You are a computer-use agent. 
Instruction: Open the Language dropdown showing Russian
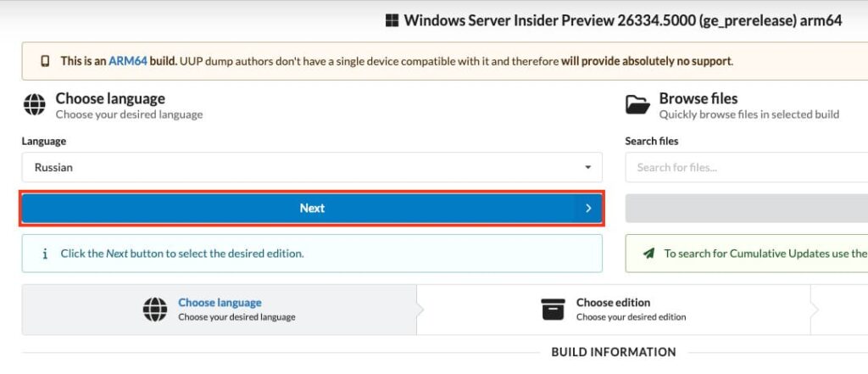point(312,167)
